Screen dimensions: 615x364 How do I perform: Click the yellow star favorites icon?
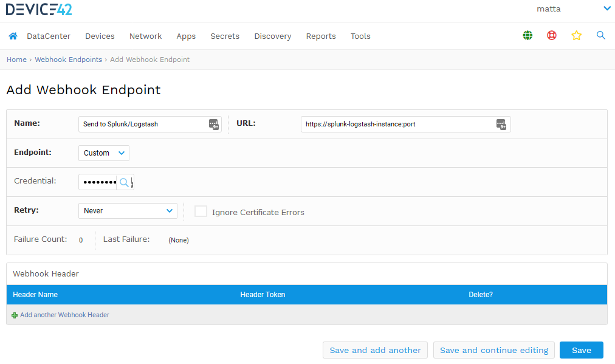coord(576,35)
